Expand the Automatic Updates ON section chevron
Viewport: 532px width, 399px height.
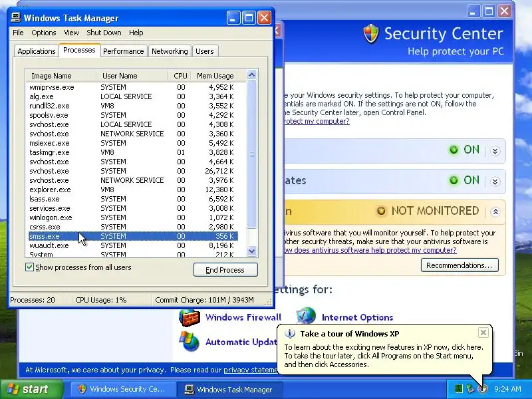pyautogui.click(x=495, y=182)
